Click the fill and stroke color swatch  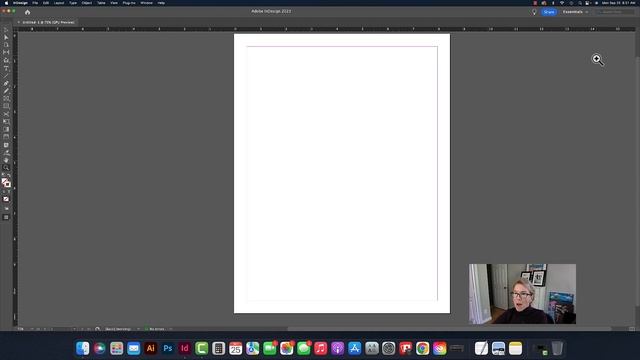pos(6,183)
